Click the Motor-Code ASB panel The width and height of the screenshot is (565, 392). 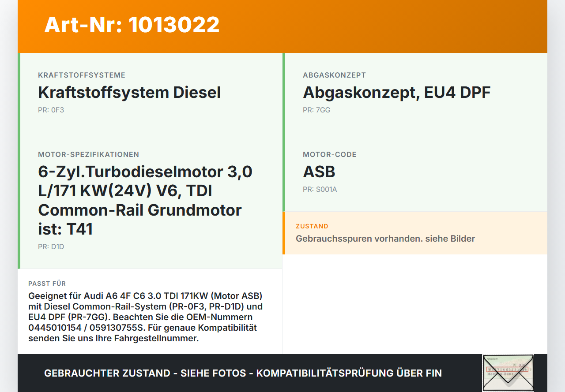point(415,172)
